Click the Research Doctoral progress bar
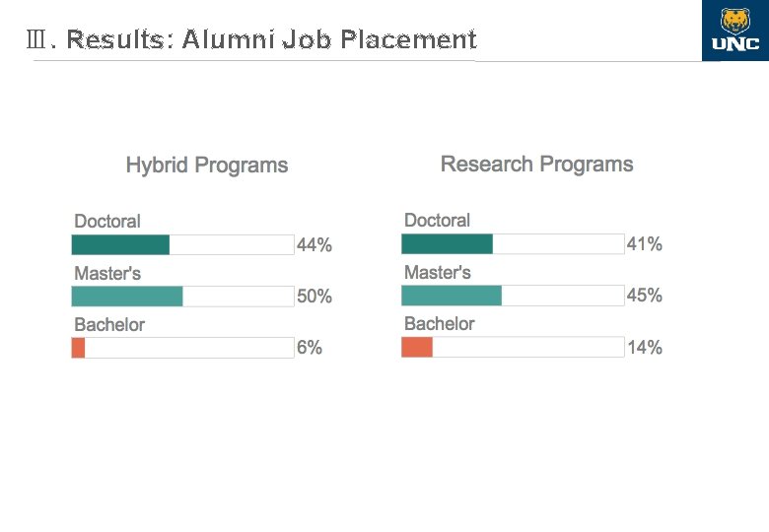Viewport: 769px width, 532px height. pyautogui.click(x=513, y=244)
